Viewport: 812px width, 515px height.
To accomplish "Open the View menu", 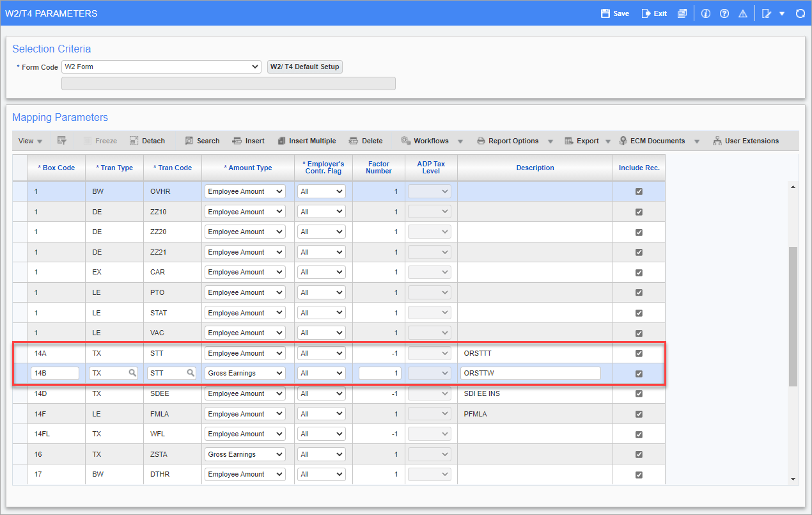I will (x=30, y=141).
